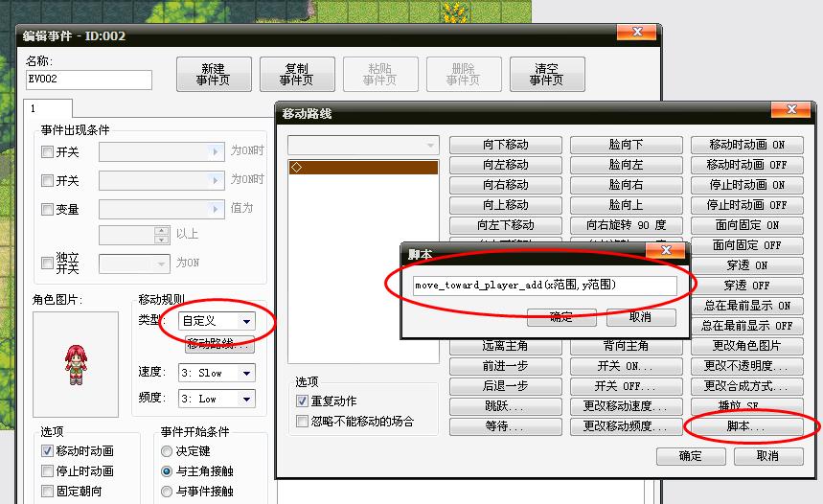Image resolution: width=823 pixels, height=504 pixels.
Task: Toggle 忽略不能移动的场合 checkbox
Action: 302,421
